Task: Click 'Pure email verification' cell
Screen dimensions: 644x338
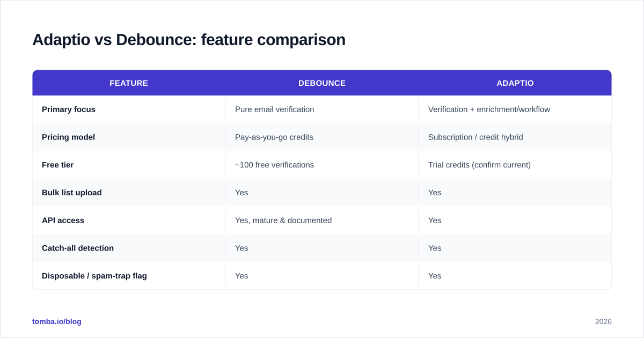Action: tap(275, 109)
